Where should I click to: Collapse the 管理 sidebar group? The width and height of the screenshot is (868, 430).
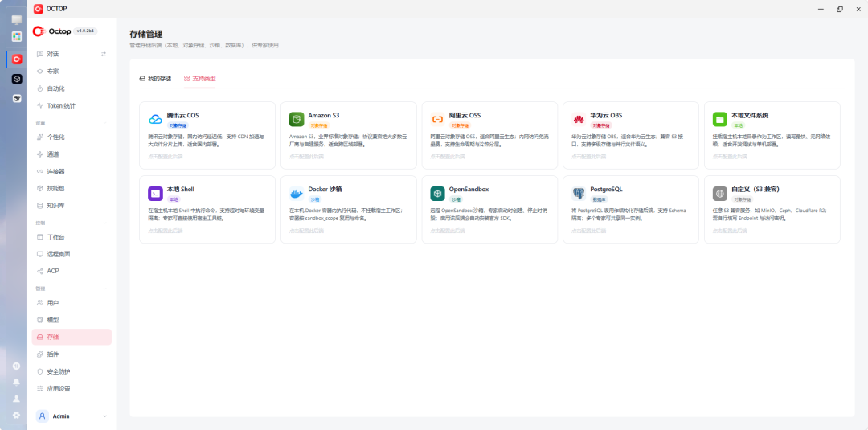106,289
